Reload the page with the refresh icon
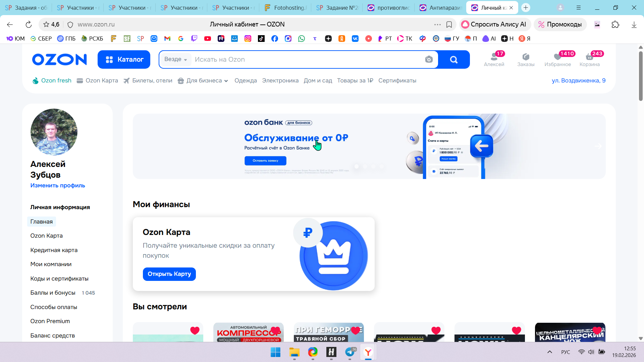Image resolution: width=644 pixels, height=362 pixels. click(29, 24)
